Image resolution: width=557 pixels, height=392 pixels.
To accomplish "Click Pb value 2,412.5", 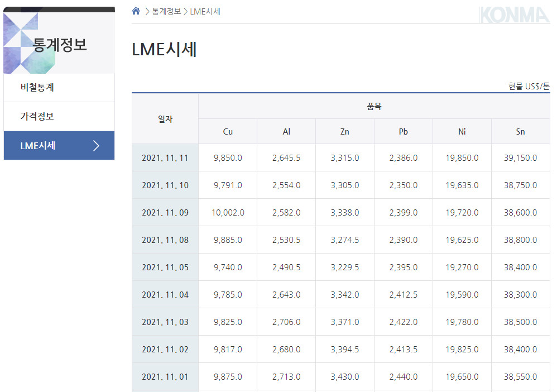I will [403, 295].
